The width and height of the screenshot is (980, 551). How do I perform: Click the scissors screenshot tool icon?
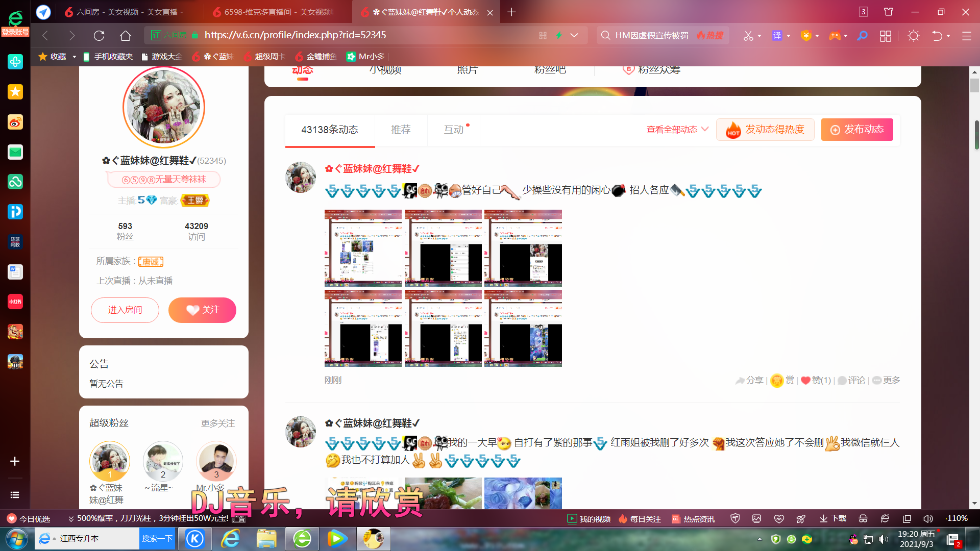pyautogui.click(x=748, y=35)
